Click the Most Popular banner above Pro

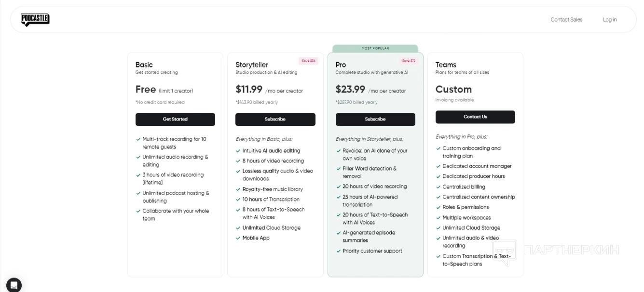coord(375,48)
